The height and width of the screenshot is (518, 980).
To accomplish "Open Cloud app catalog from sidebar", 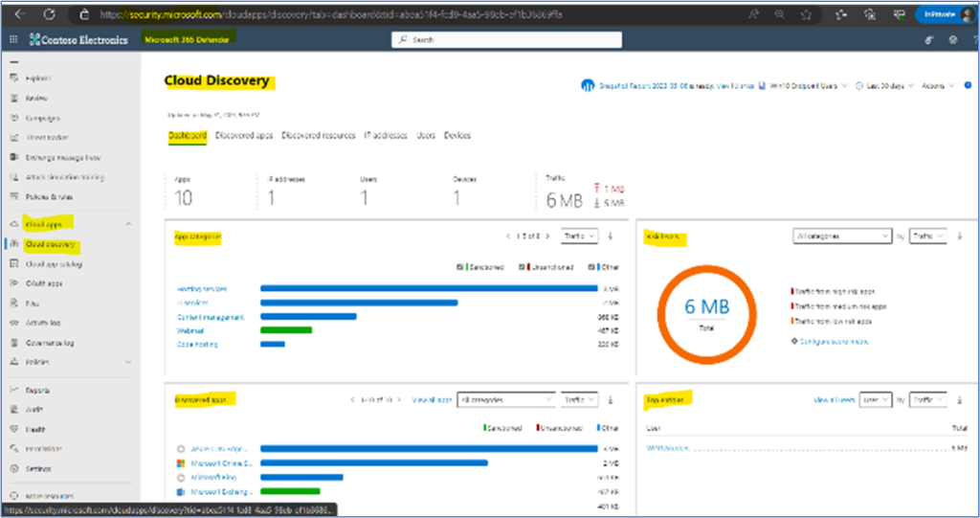I will pos(53,263).
